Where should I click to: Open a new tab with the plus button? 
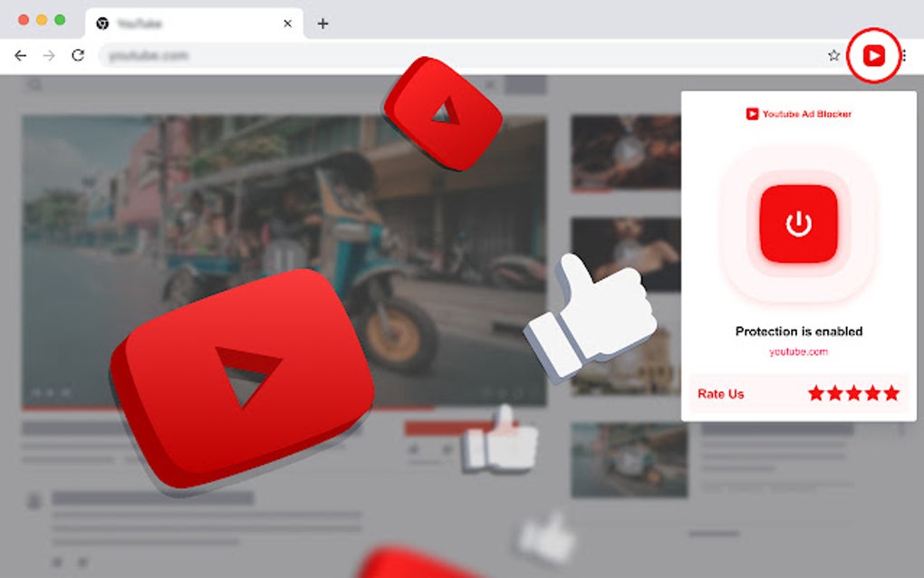pyautogui.click(x=323, y=24)
